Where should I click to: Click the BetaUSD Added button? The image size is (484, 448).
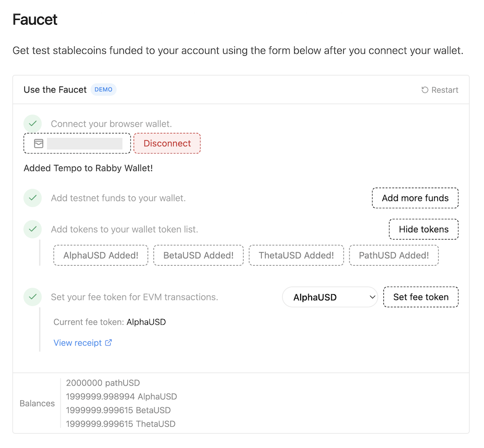pos(198,255)
